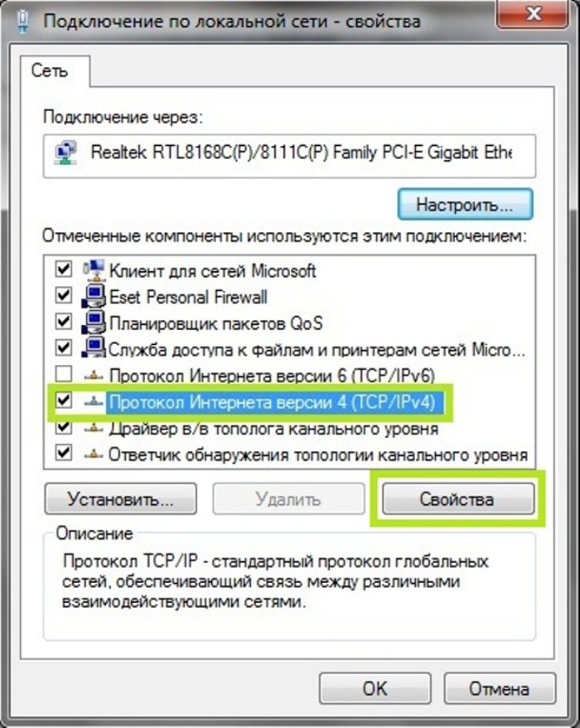Click the Установить... button
This screenshot has height=728, width=580.
point(121,499)
